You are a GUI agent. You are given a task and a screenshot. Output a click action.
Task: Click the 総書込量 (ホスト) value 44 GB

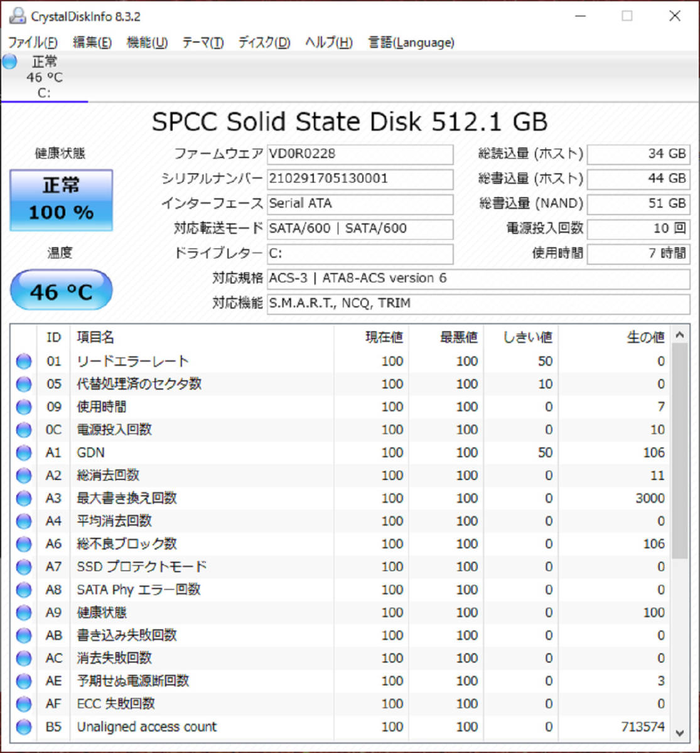pyautogui.click(x=638, y=179)
